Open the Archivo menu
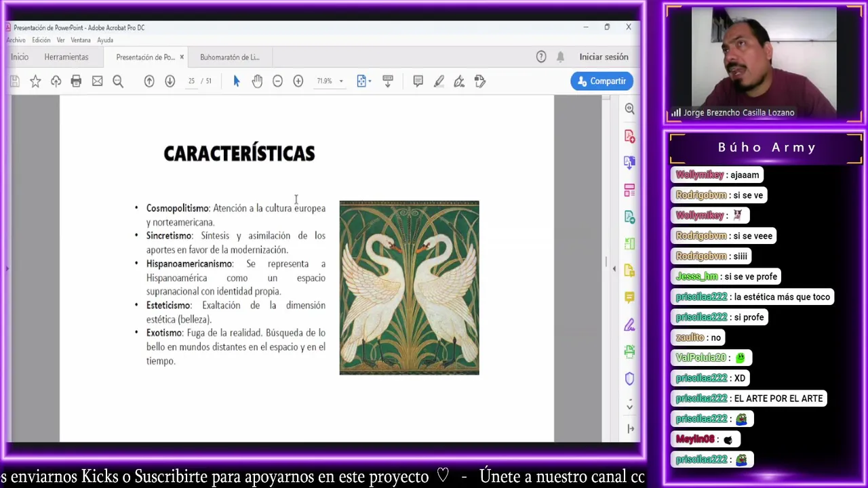 tap(16, 41)
